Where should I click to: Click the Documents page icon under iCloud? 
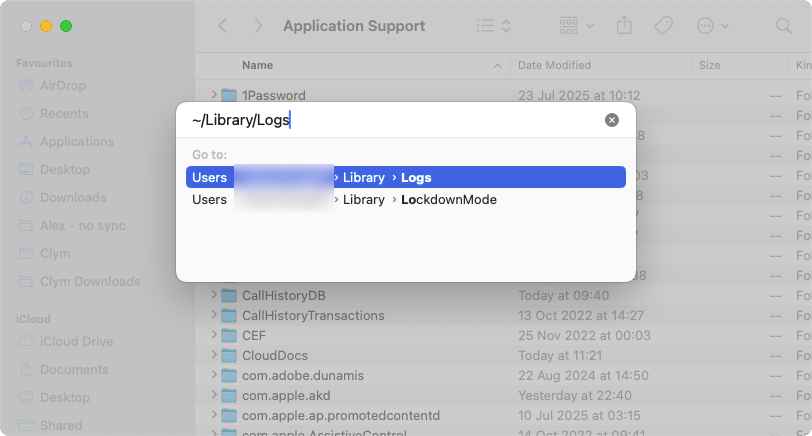click(x=26, y=369)
